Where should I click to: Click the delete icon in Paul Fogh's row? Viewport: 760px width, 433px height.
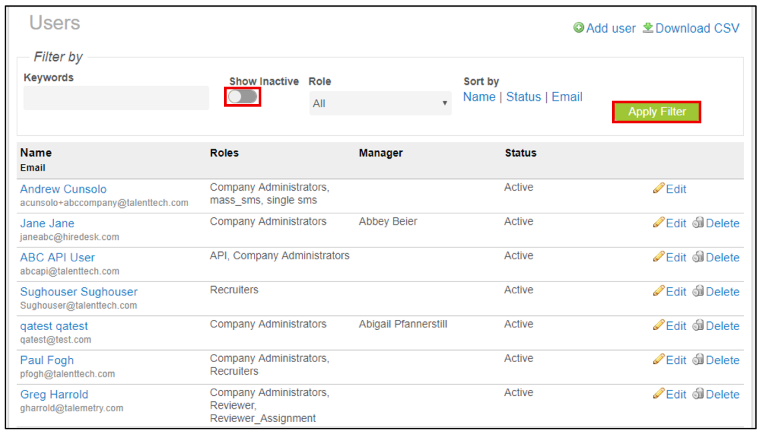[698, 359]
